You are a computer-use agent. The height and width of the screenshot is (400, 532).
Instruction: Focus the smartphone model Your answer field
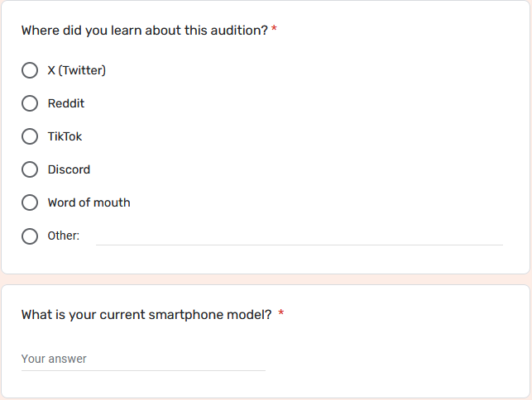coord(143,359)
